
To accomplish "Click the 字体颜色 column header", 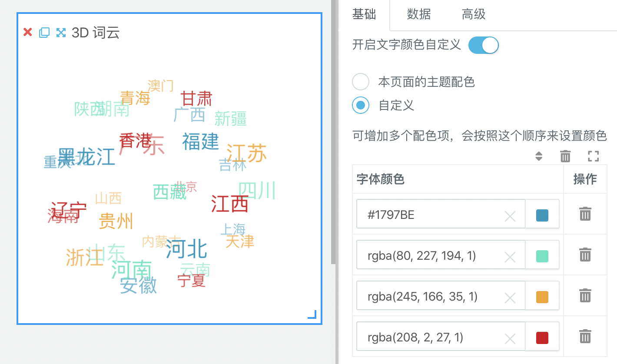I will (381, 179).
